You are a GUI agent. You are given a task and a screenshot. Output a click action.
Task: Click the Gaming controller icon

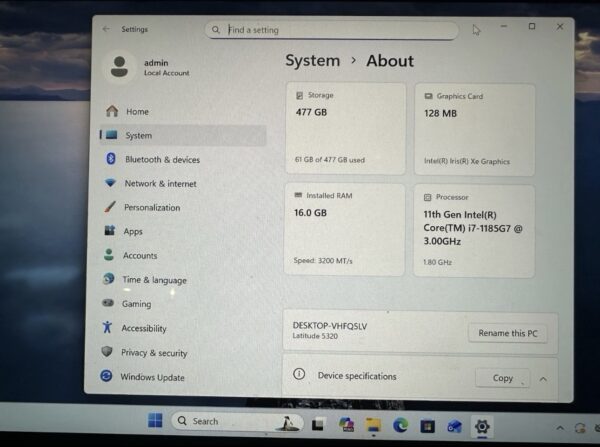[x=108, y=303]
